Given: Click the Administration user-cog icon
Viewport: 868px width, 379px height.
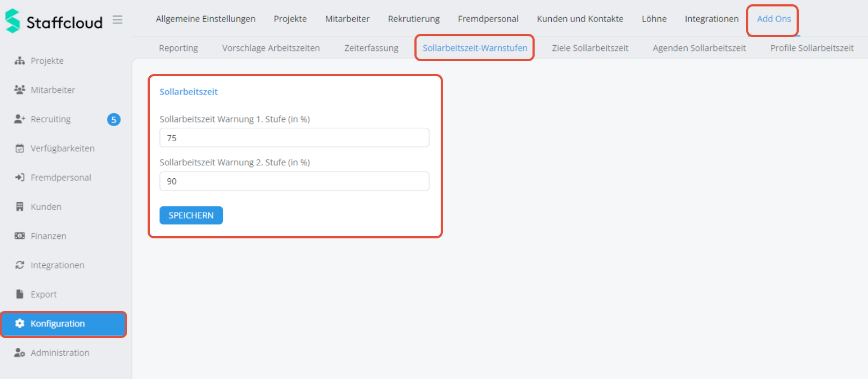Looking at the screenshot, I should pyautogui.click(x=20, y=353).
